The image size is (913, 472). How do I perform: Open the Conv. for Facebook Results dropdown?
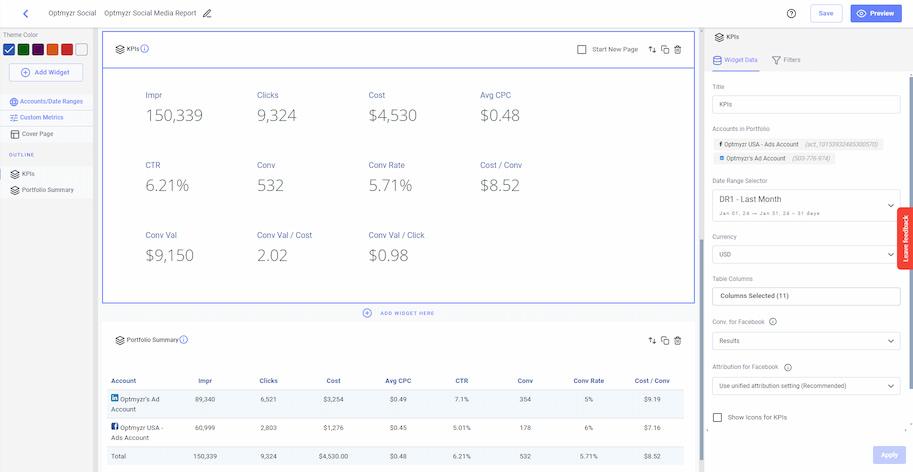805,341
